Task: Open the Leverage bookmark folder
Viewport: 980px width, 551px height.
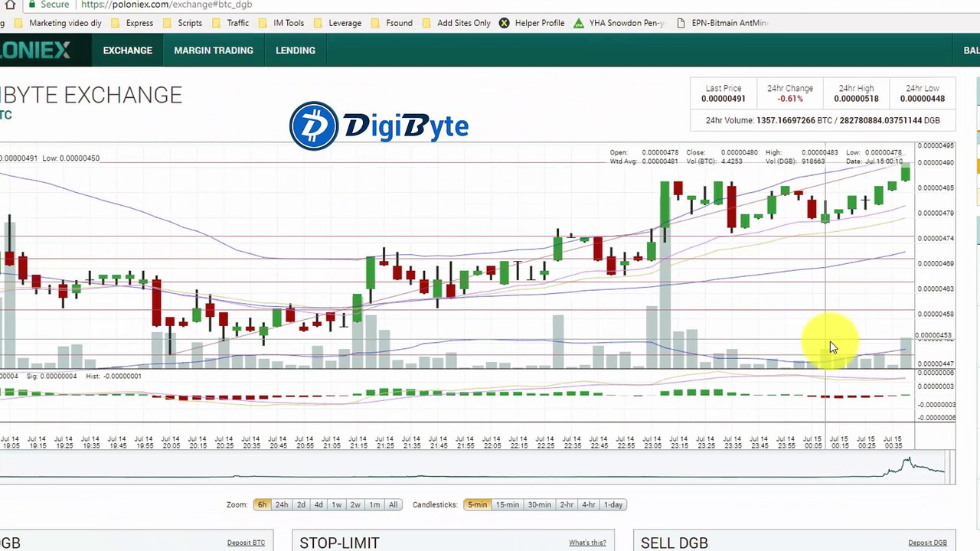Action: [337, 23]
